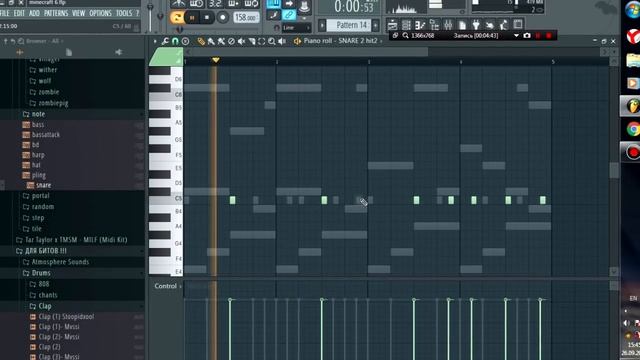640x360 pixels.
Task: Open the browser toolbar shortcut icon
Action: click(x=434, y=25)
